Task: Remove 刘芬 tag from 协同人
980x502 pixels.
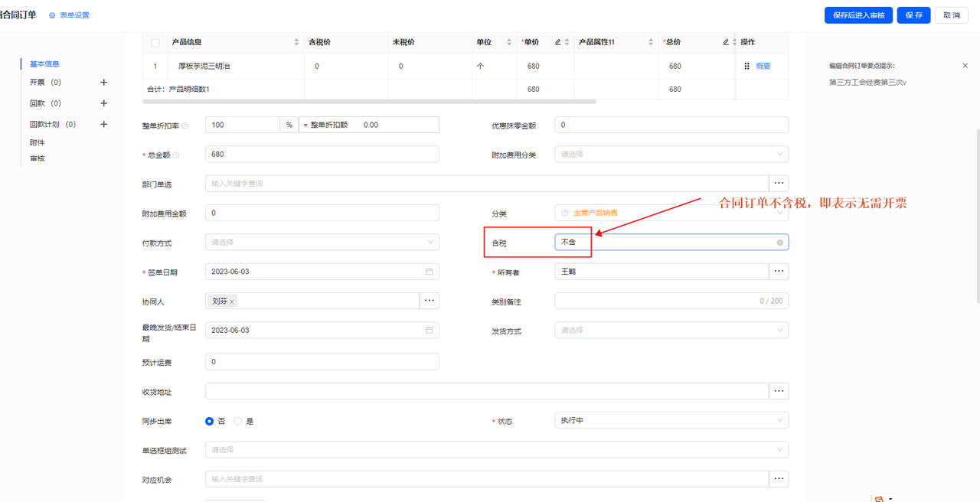Action: [232, 302]
